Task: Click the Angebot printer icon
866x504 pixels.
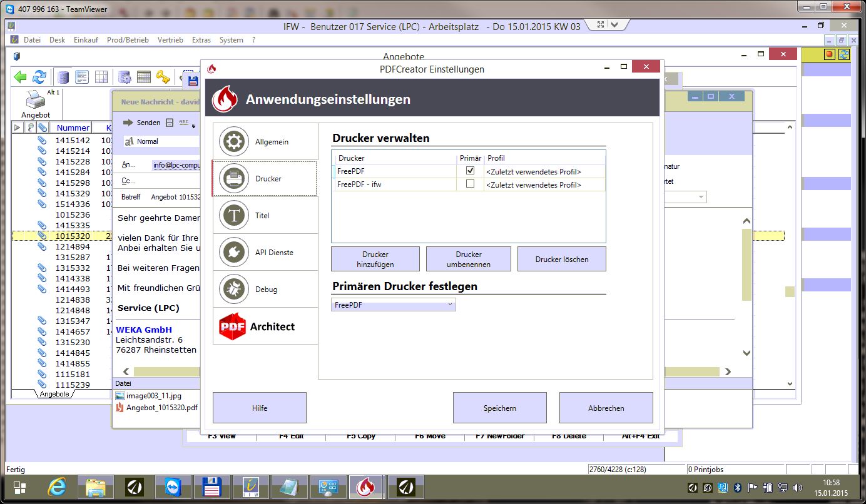Action: [x=35, y=100]
